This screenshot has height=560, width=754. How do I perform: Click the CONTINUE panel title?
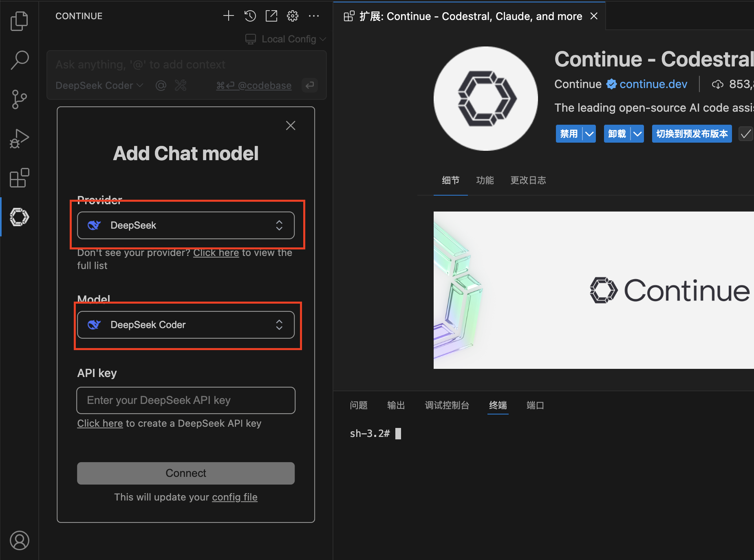pyautogui.click(x=79, y=16)
